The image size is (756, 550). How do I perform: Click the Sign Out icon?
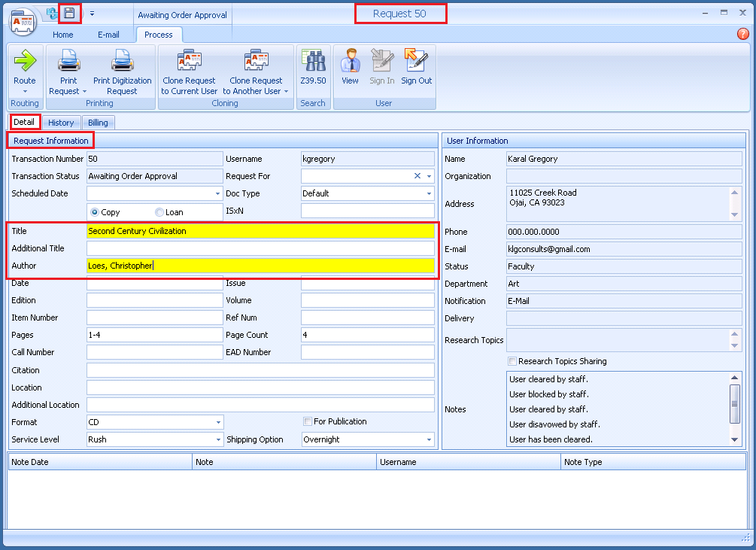416,61
